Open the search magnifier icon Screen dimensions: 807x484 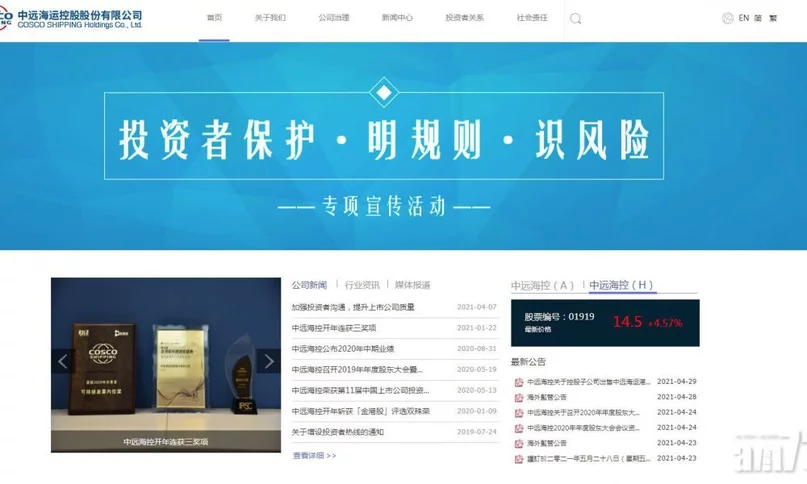point(575,19)
